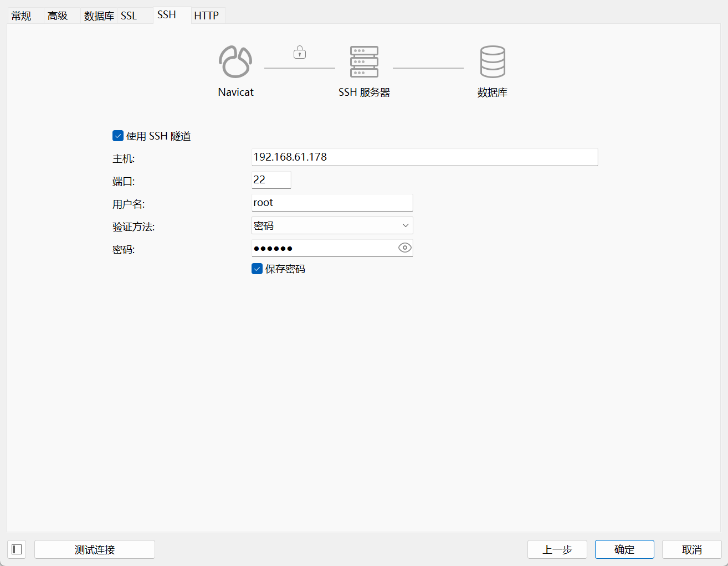Focus the 端口 port field showing 22
The width and height of the screenshot is (728, 566).
coord(271,180)
